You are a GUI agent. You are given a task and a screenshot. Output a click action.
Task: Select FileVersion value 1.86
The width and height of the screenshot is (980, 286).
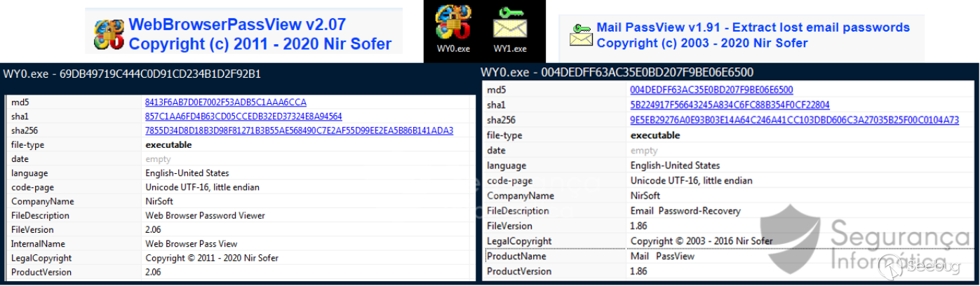click(x=638, y=226)
